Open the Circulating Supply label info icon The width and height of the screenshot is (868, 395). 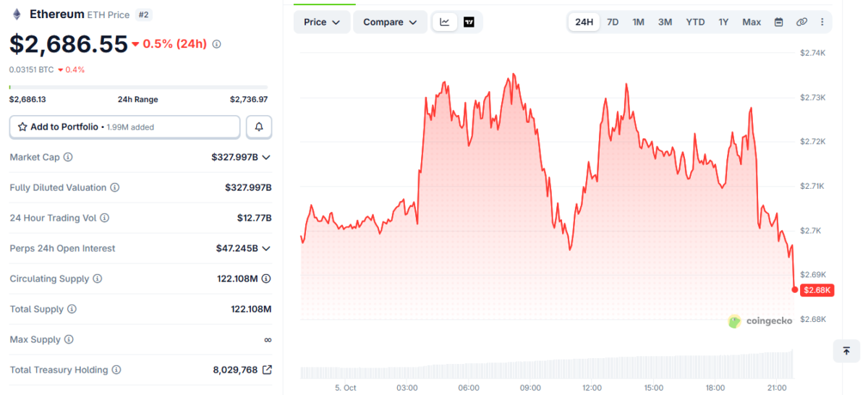(x=98, y=279)
